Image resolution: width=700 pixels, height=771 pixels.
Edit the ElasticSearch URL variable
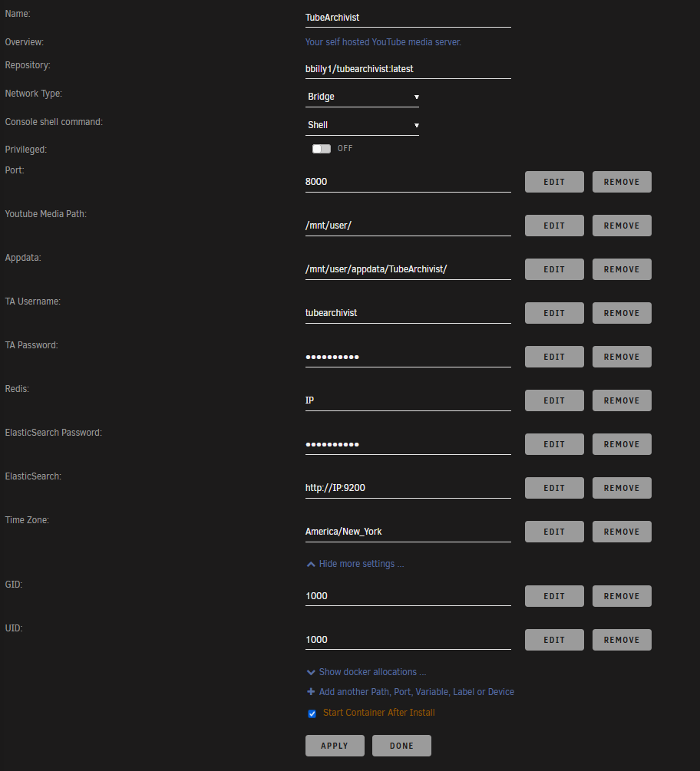click(554, 488)
